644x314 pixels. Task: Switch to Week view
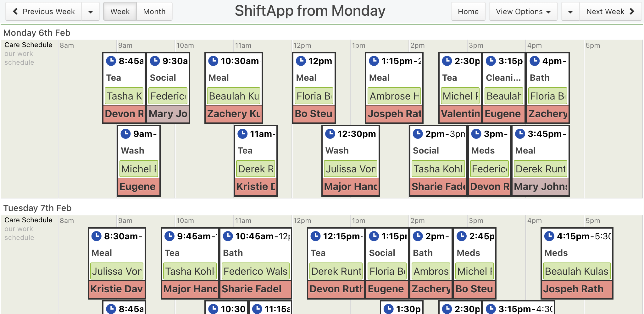coord(120,12)
